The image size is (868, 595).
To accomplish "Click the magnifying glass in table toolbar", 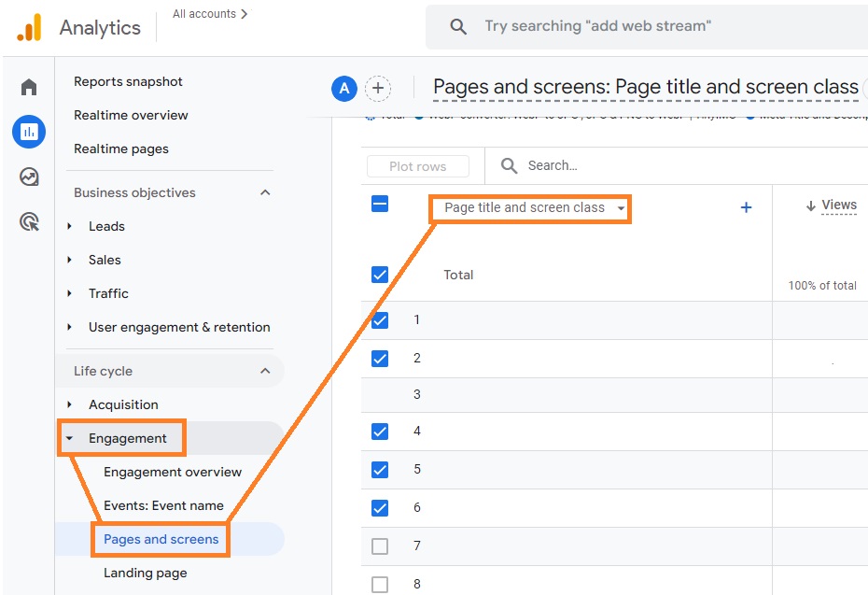I will (x=508, y=165).
